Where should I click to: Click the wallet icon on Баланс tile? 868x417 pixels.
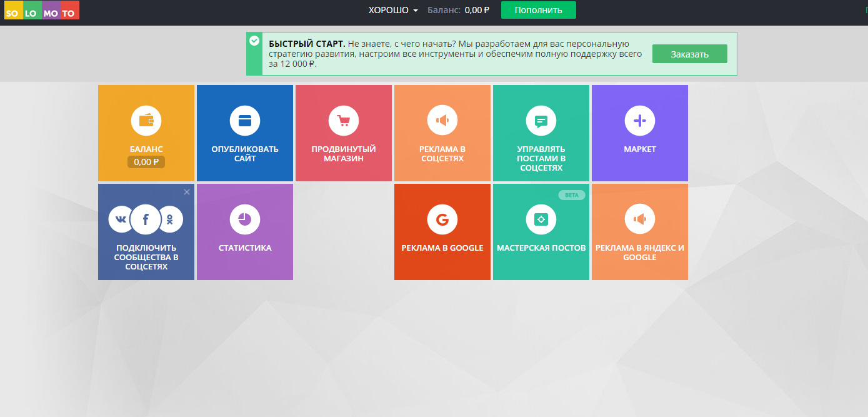coord(146,121)
